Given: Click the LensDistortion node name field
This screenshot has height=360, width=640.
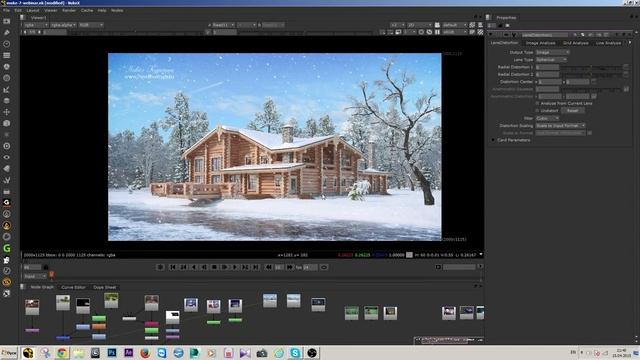Looking at the screenshot, I should (x=545, y=35).
